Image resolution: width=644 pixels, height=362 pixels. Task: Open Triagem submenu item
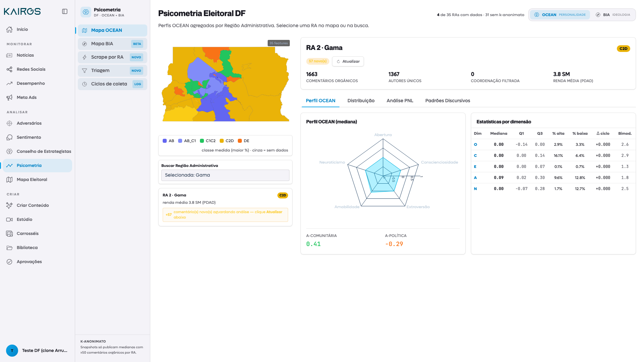(112, 70)
